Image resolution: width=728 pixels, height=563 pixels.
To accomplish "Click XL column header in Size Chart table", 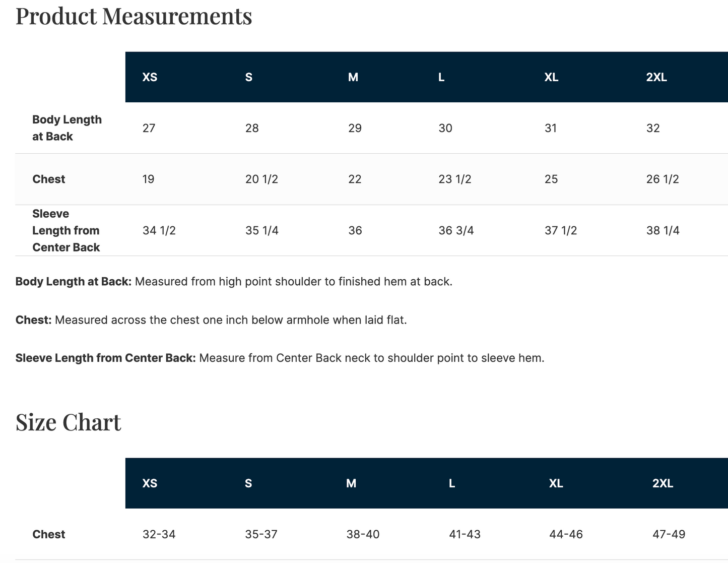I will [x=556, y=483].
